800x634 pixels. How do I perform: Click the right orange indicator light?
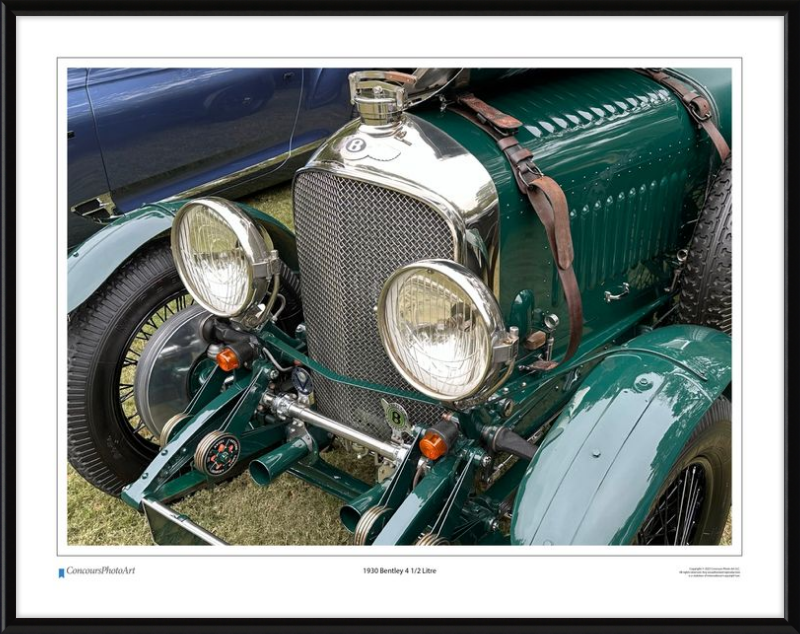433,445
